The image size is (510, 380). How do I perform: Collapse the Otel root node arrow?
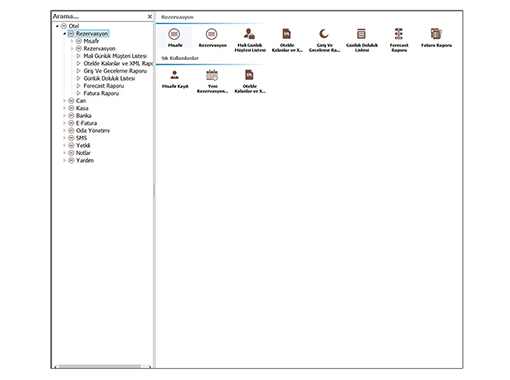[57, 26]
